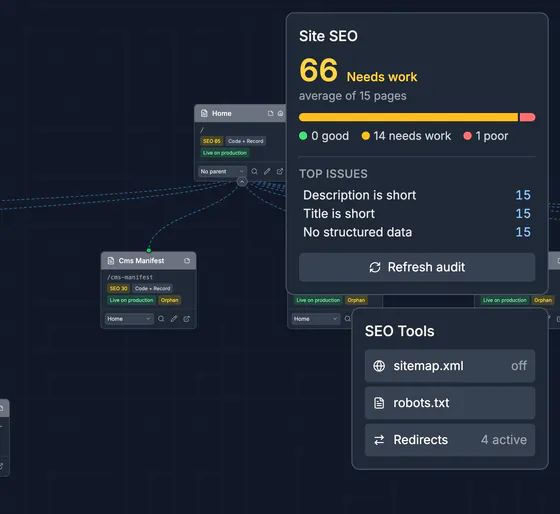Viewport: 560px width, 514px height.
Task: Click Live on production tag on Cms Manifest
Action: 131,300
